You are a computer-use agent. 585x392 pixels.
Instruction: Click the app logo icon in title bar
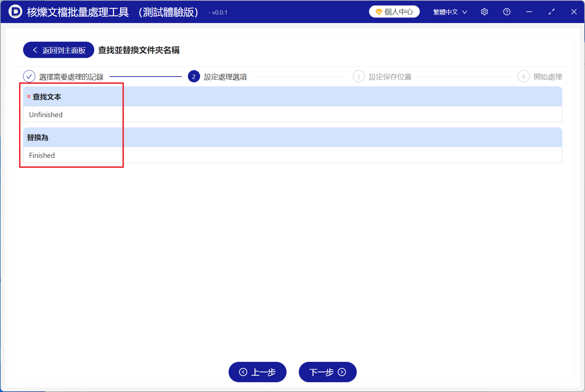coord(15,12)
